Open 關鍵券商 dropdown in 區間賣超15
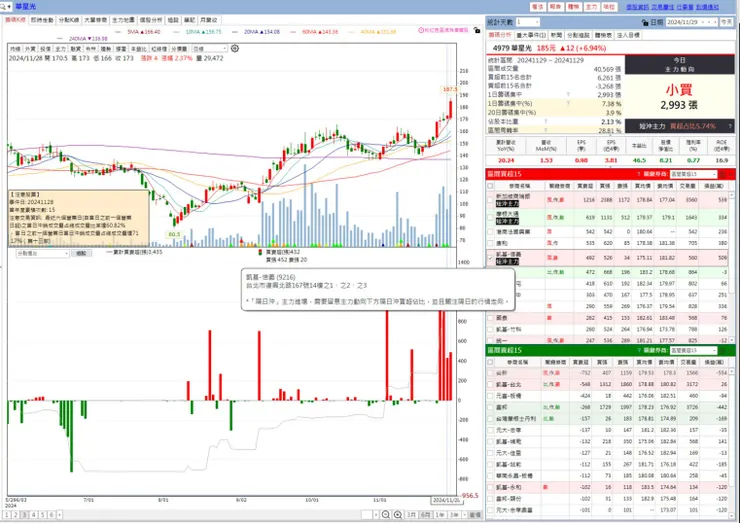 693,350
